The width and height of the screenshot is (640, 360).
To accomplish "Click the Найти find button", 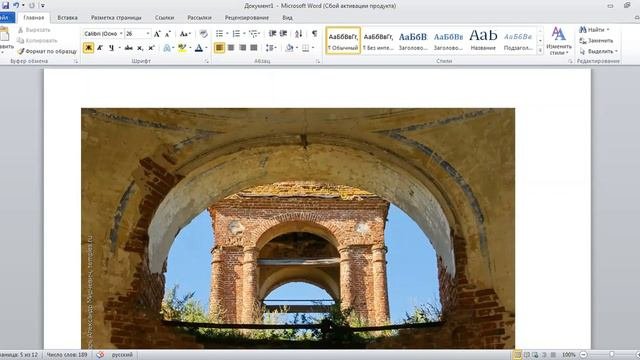I will coord(594,30).
